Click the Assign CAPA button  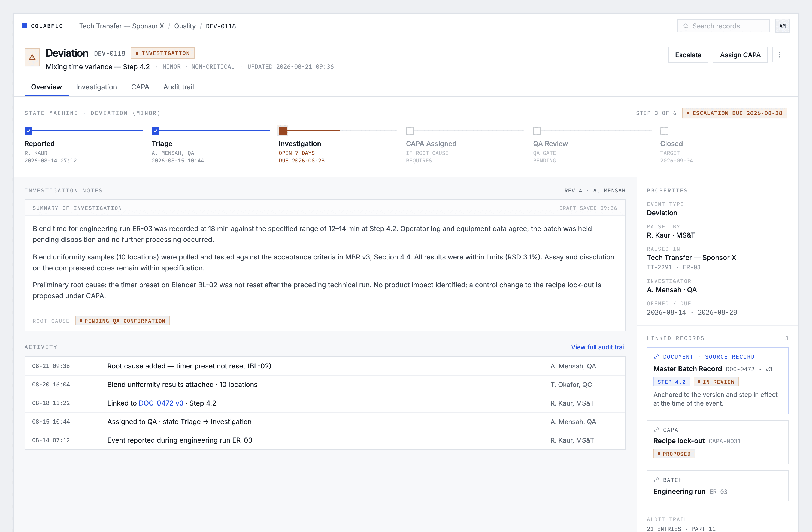coord(740,55)
